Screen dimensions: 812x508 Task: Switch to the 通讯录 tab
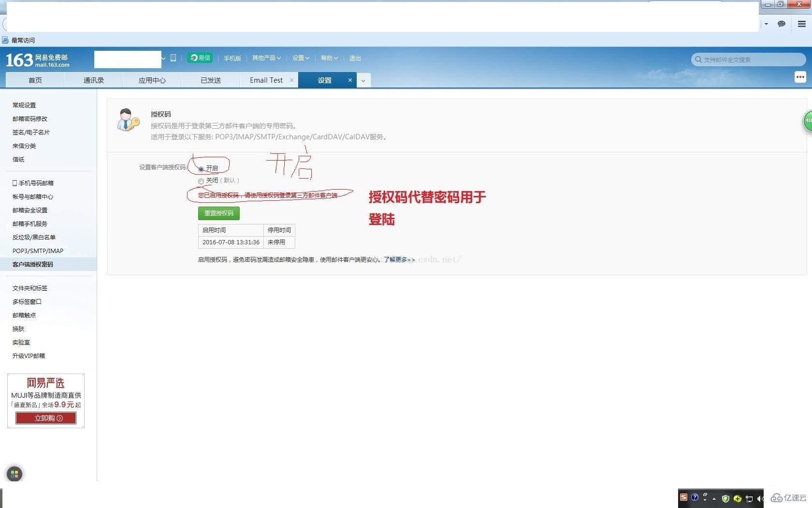(94, 80)
